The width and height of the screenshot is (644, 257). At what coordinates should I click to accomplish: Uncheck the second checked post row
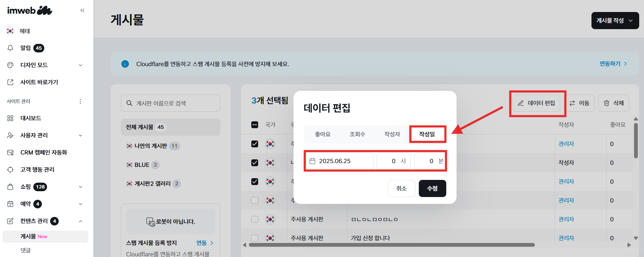tap(255, 163)
